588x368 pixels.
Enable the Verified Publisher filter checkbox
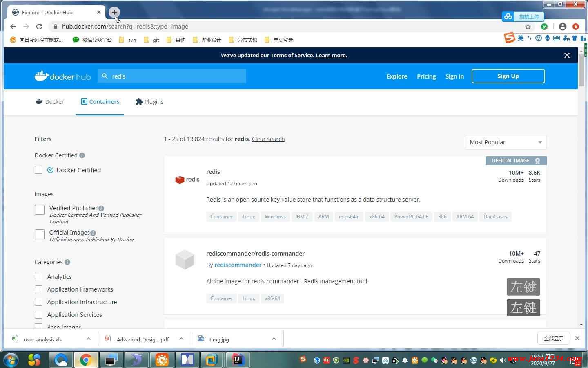[x=40, y=210]
